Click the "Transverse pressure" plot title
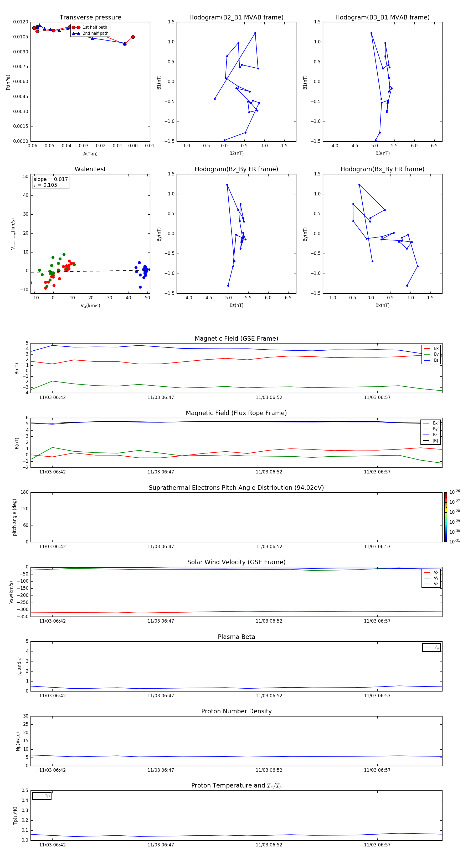Screen dimensions: 473x868 tap(90, 18)
